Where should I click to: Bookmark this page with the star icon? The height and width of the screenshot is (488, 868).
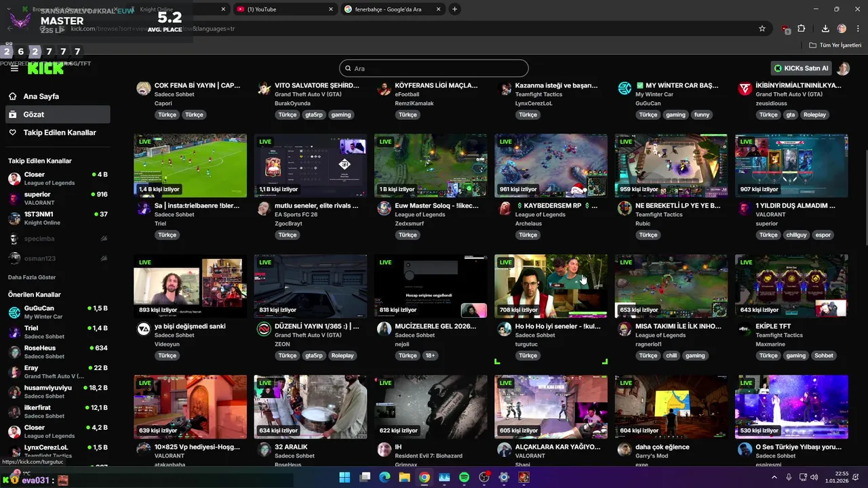(x=762, y=28)
